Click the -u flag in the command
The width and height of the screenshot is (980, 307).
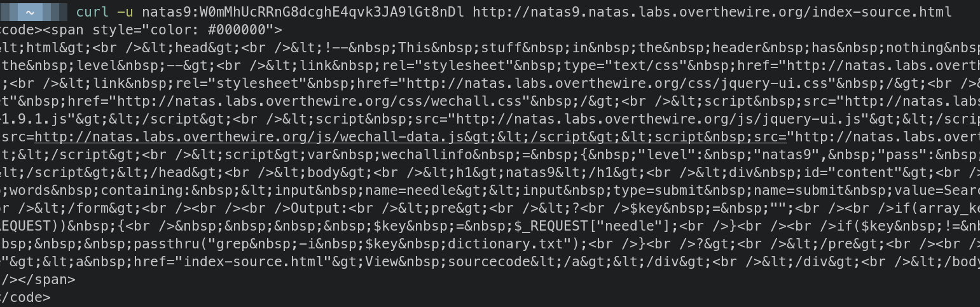pos(125,12)
